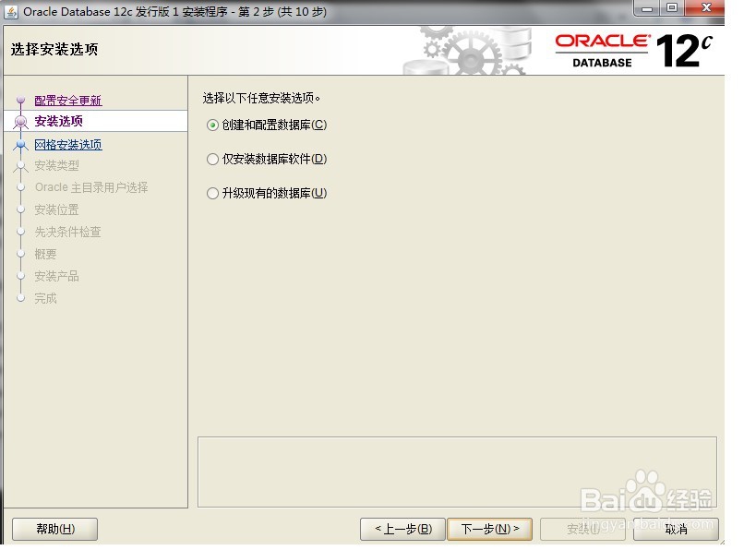756x550 pixels.
Task: Click the disabled 安装(I) button
Action: pyautogui.click(x=582, y=530)
